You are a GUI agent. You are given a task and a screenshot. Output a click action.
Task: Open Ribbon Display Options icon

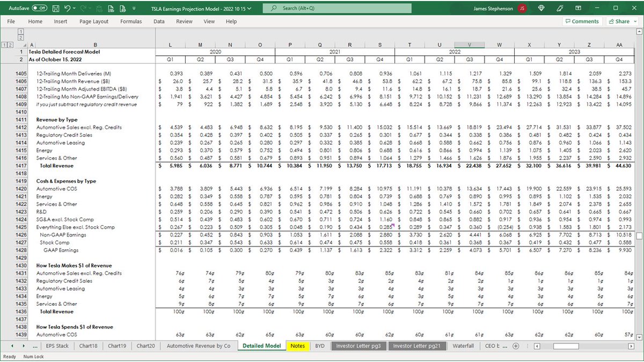(x=579, y=8)
